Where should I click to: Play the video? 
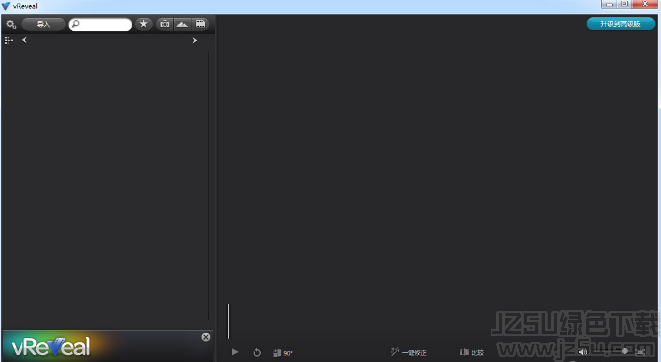pyautogui.click(x=235, y=352)
